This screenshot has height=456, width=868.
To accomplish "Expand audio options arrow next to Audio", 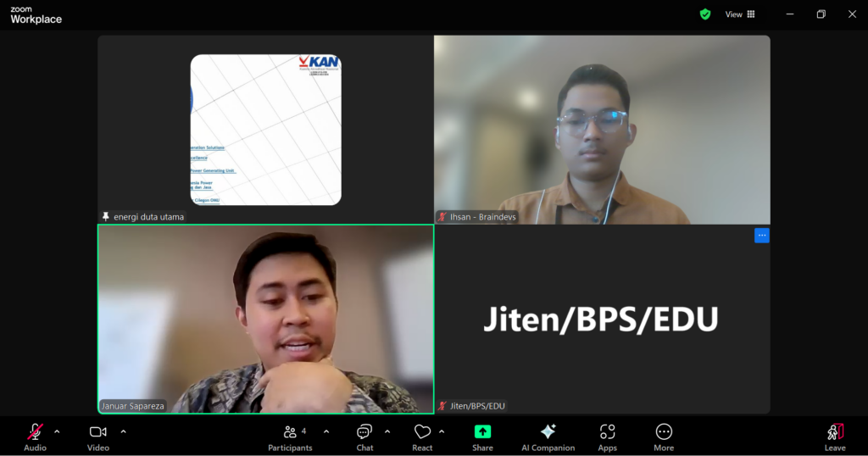I will point(57,431).
